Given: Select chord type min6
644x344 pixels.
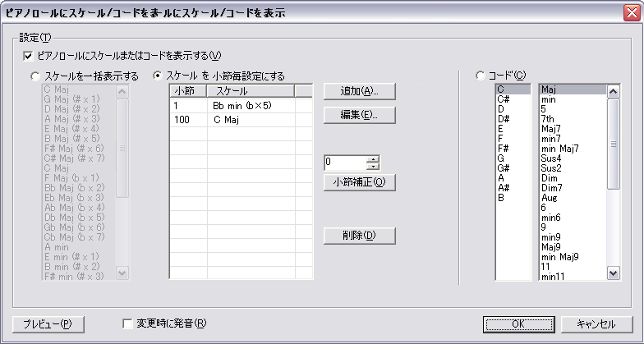Looking at the screenshot, I should tap(573, 218).
